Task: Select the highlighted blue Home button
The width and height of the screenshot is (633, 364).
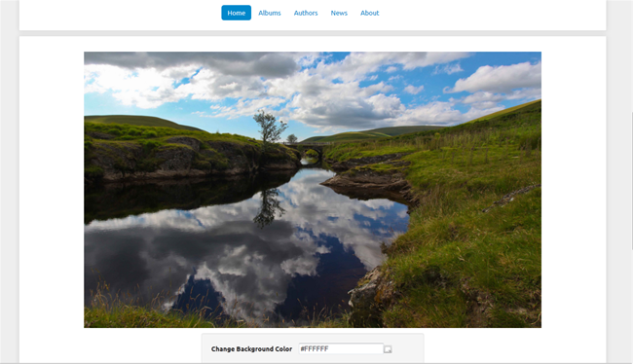Action: (x=237, y=13)
